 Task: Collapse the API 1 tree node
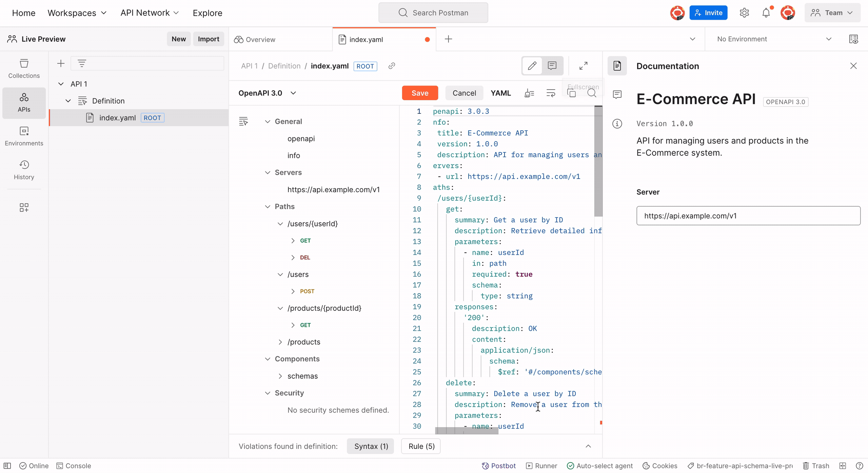tap(61, 84)
